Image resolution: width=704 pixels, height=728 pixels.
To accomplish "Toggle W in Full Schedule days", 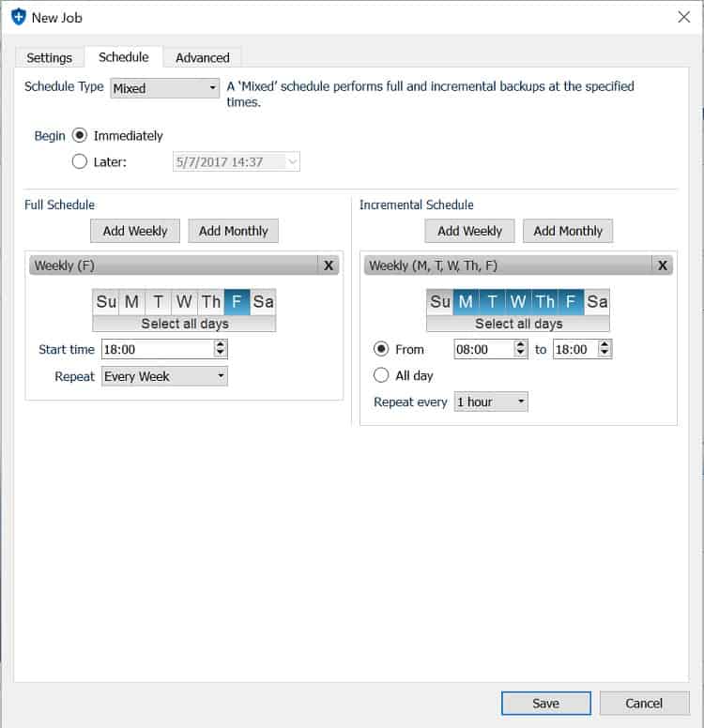I will click(185, 302).
